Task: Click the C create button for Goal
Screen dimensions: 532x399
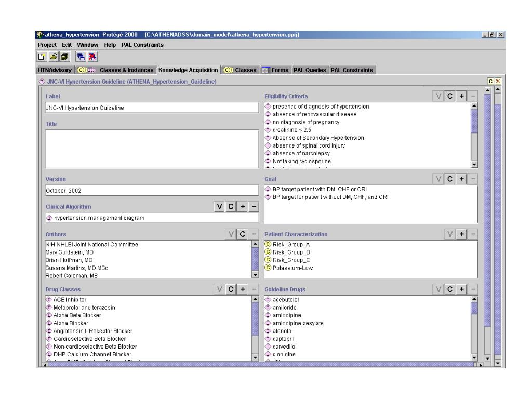Action: pos(450,179)
